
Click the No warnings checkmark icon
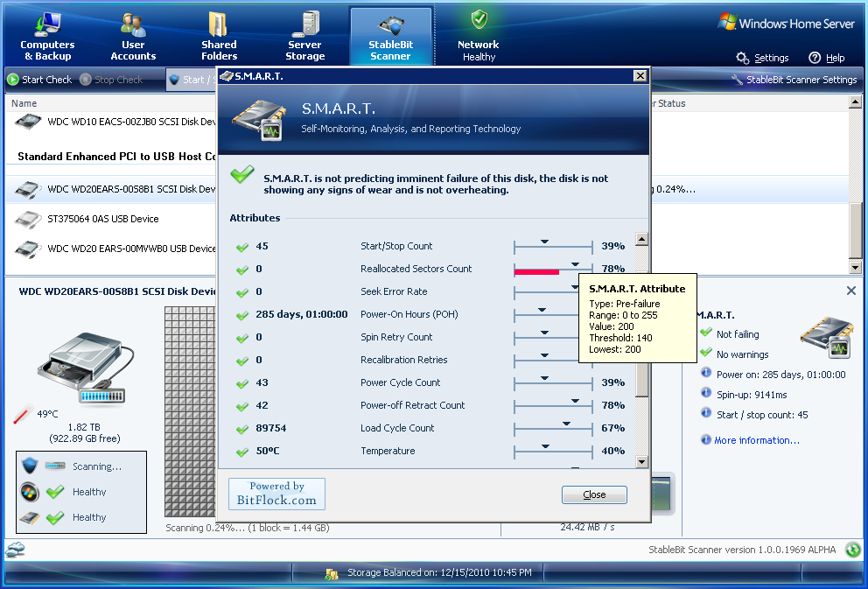[706, 352]
